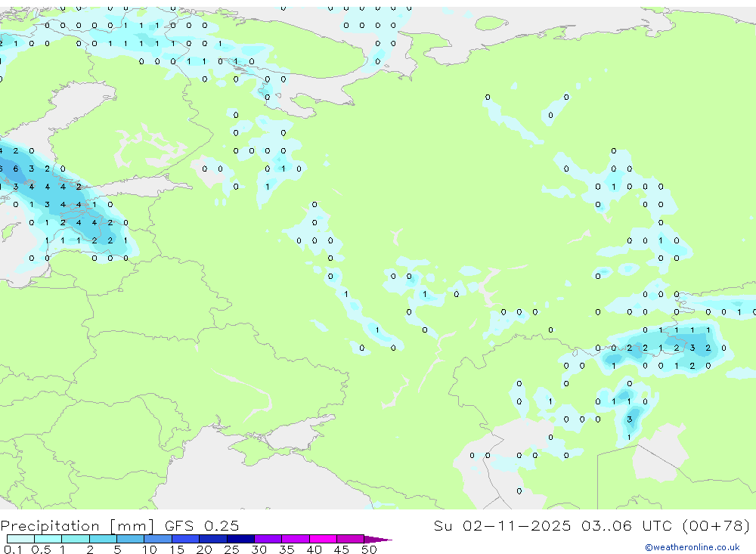
Task: Select the 0.5–1 mm legend color box
Action: 48,539
